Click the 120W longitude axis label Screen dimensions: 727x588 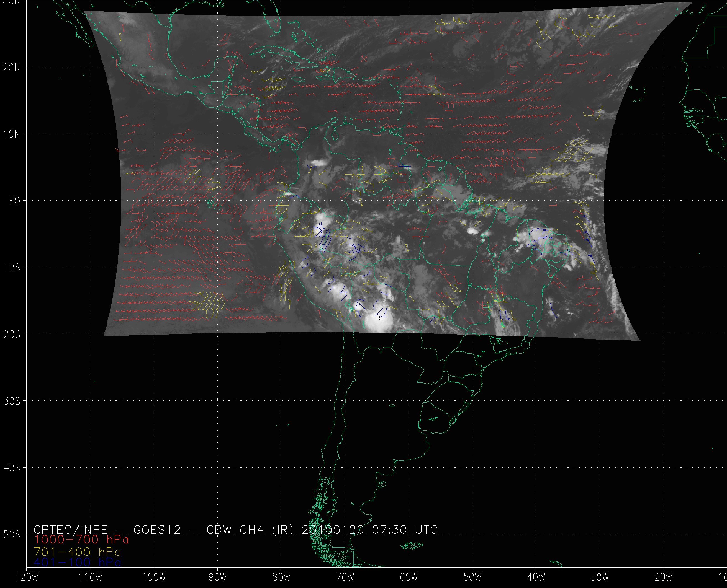pos(27,577)
